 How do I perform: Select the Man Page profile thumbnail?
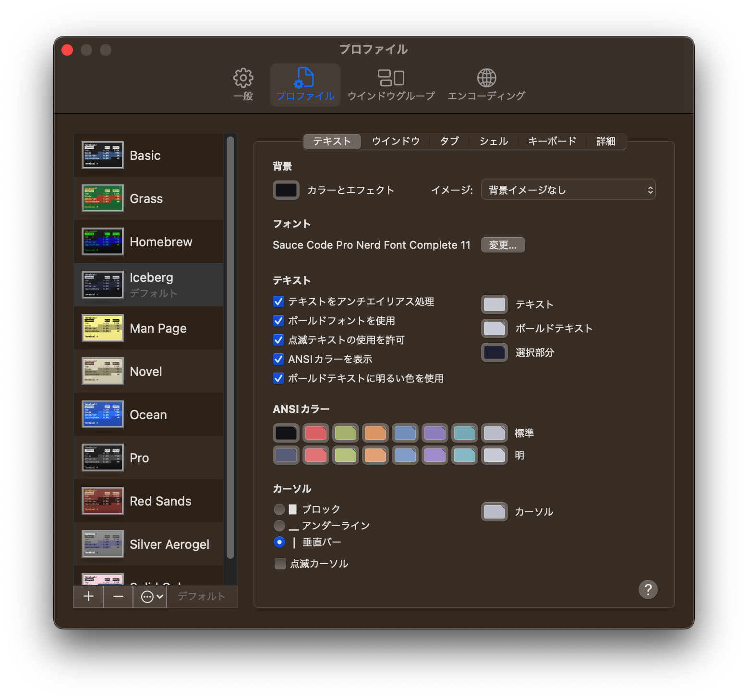(103, 328)
